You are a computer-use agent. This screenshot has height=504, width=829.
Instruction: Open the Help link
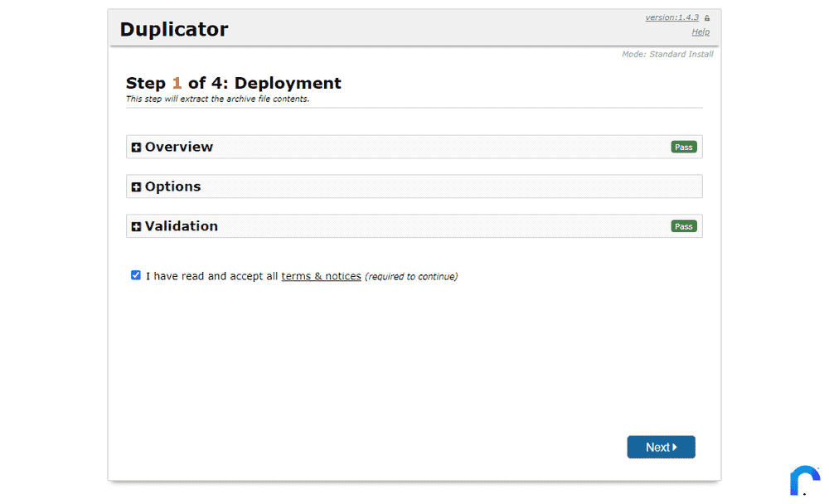[x=701, y=32]
